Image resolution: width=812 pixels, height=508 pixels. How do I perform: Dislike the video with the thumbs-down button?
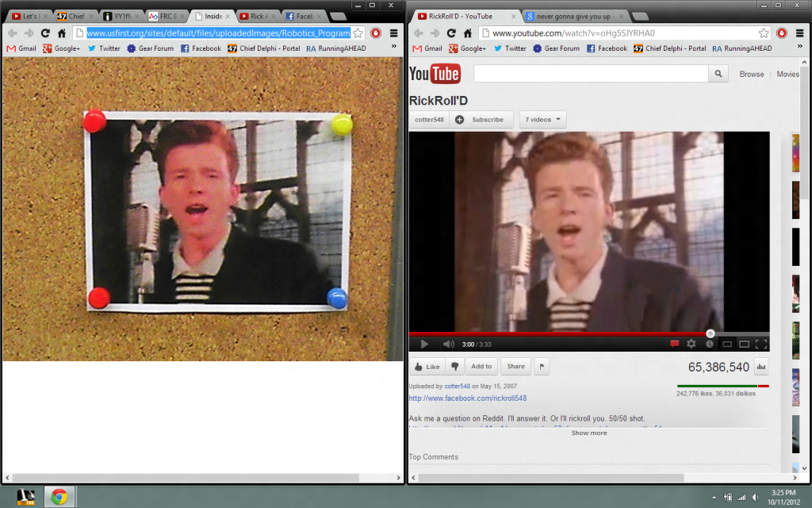pos(455,366)
